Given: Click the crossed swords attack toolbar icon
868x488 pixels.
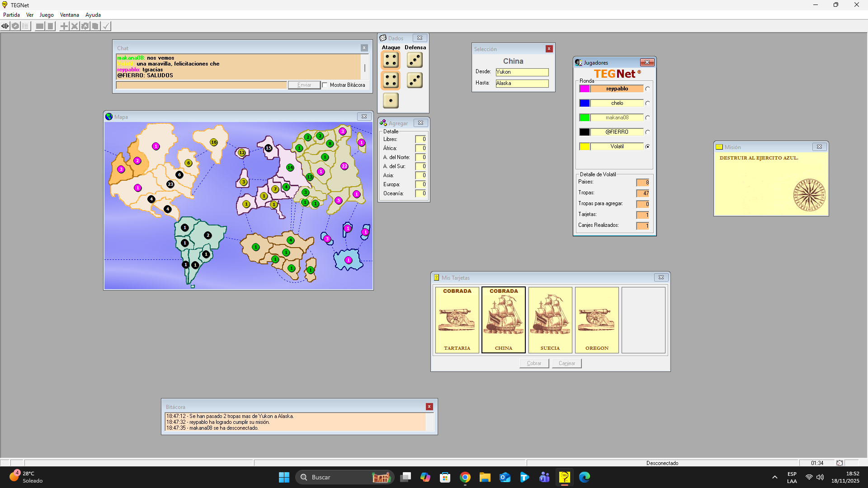Looking at the screenshot, I should (x=75, y=26).
